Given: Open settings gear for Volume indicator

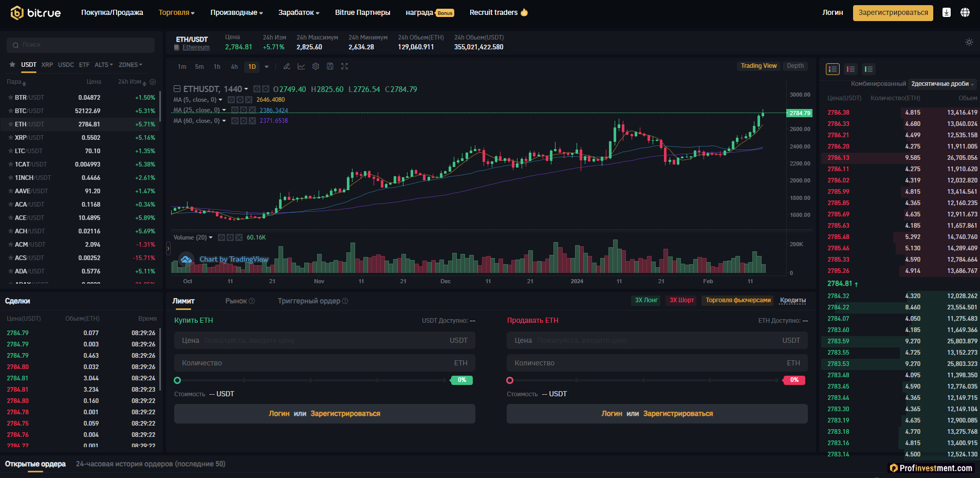Looking at the screenshot, I should pyautogui.click(x=230, y=237).
